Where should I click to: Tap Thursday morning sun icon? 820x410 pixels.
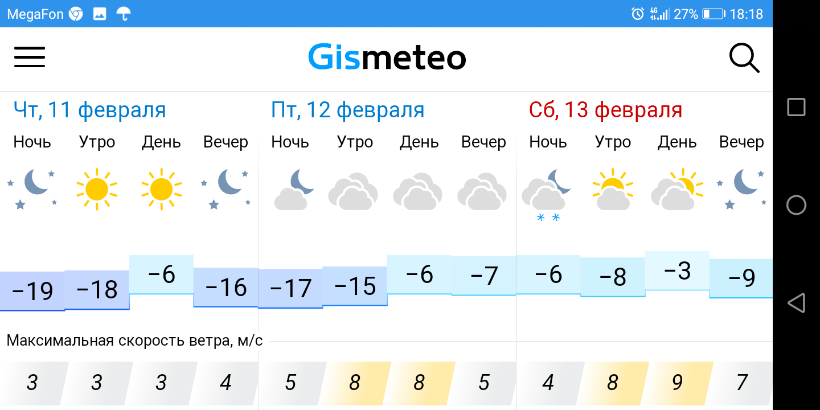coord(97,187)
